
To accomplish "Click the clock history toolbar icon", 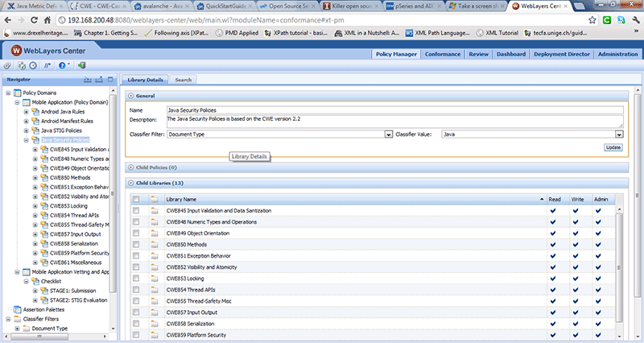I will point(33,65).
